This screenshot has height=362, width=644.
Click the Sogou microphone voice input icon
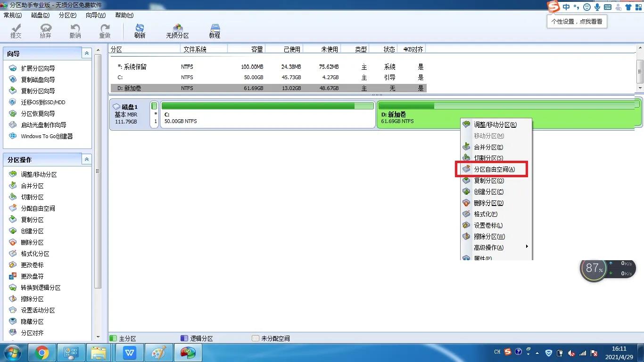(597, 7)
